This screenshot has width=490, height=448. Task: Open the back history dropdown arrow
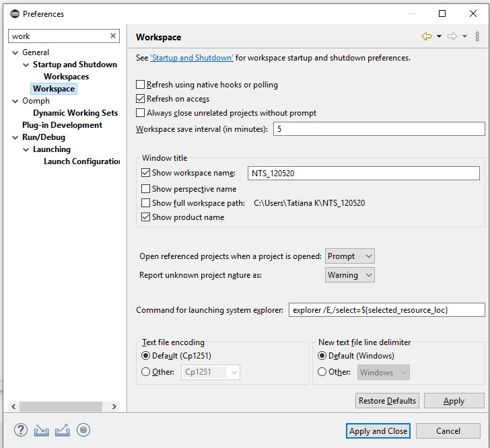coord(439,36)
